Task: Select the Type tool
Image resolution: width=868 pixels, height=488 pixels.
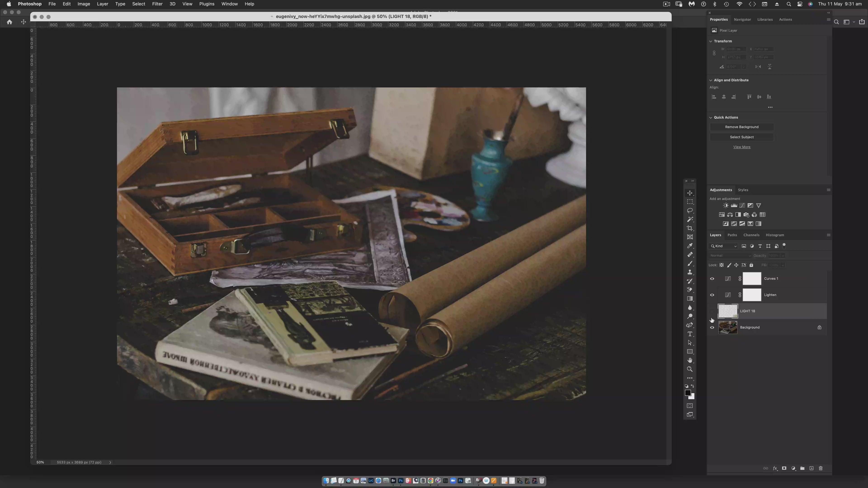Action: [690, 334]
